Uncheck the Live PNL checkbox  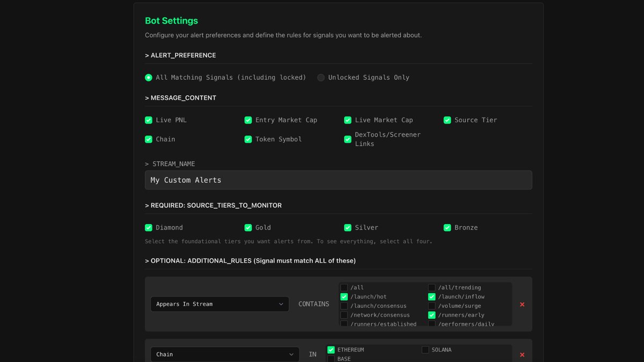149,120
